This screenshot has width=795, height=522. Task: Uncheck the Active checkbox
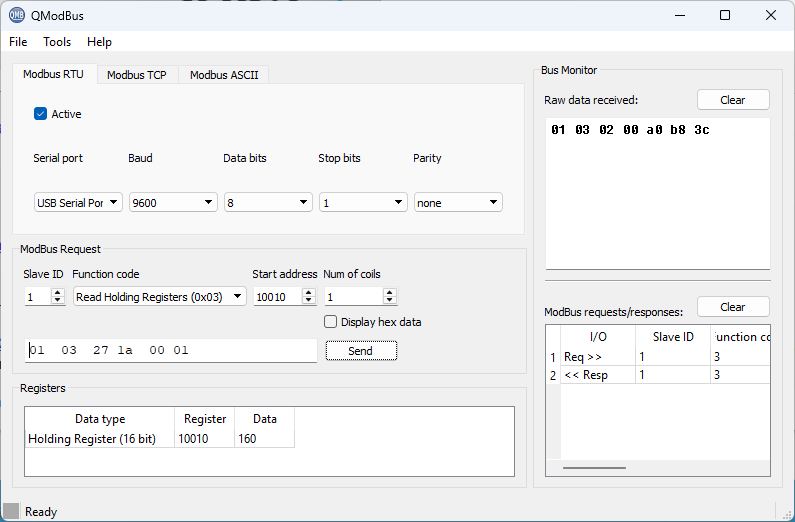click(x=41, y=114)
